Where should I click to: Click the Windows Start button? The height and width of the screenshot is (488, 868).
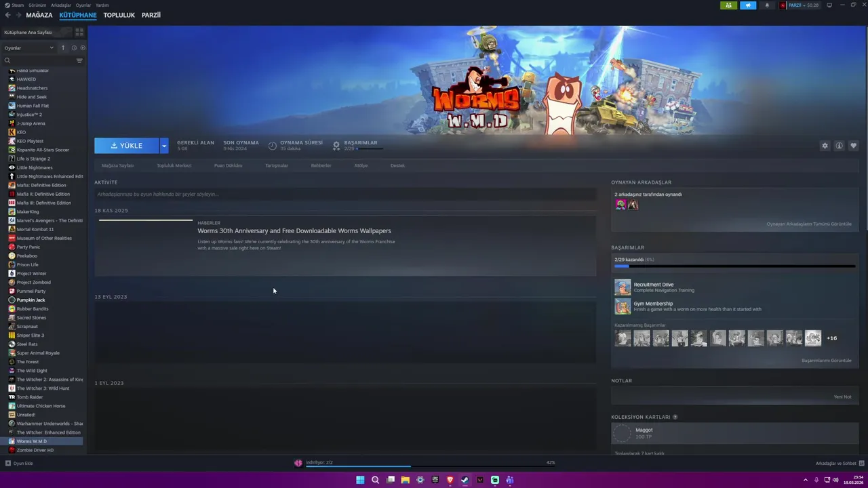pyautogui.click(x=360, y=480)
